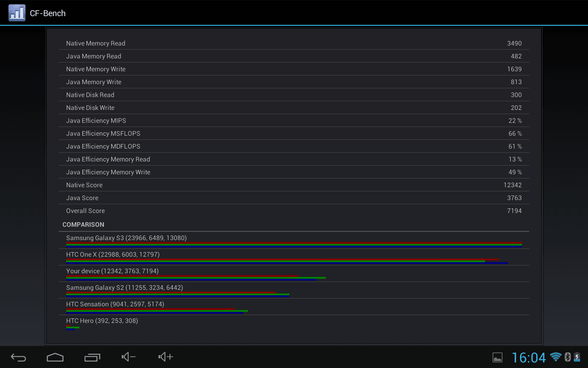Tap the Bluetooth status icon
The height and width of the screenshot is (368, 588).
coord(567,357)
